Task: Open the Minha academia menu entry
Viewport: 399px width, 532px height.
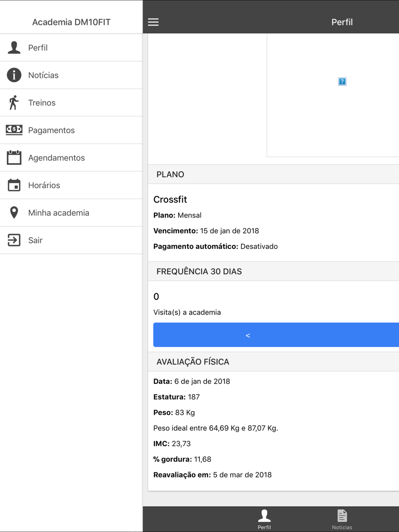Action: click(59, 213)
